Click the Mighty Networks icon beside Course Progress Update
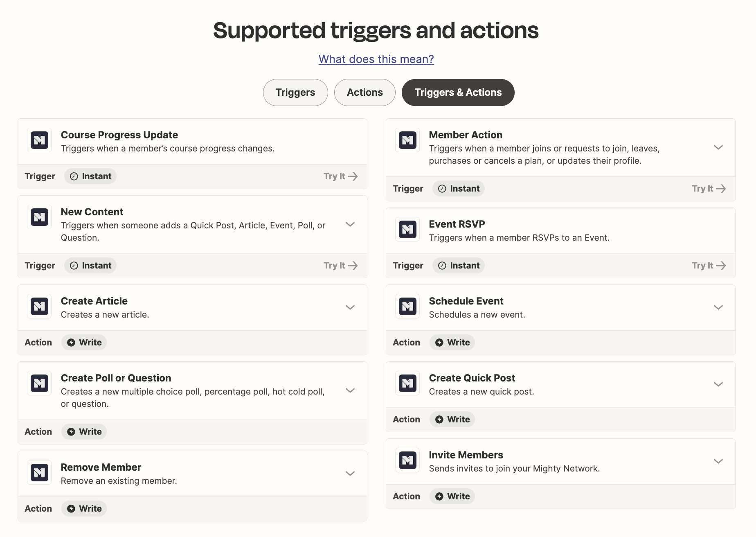 point(39,140)
